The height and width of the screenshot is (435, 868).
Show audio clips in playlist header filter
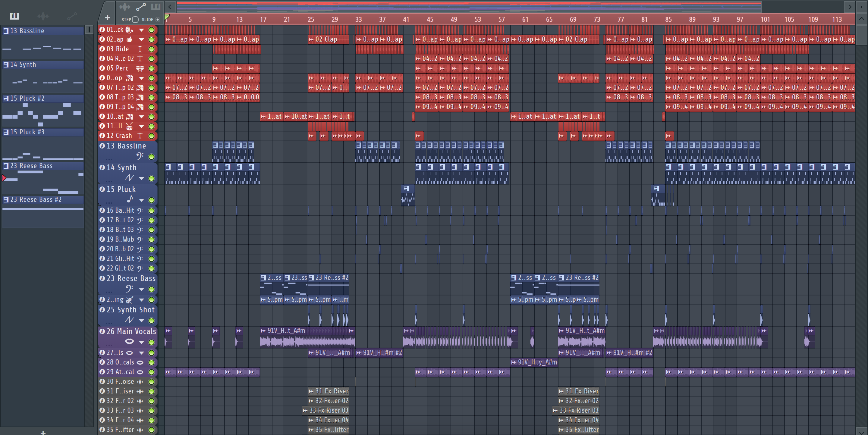coord(124,7)
